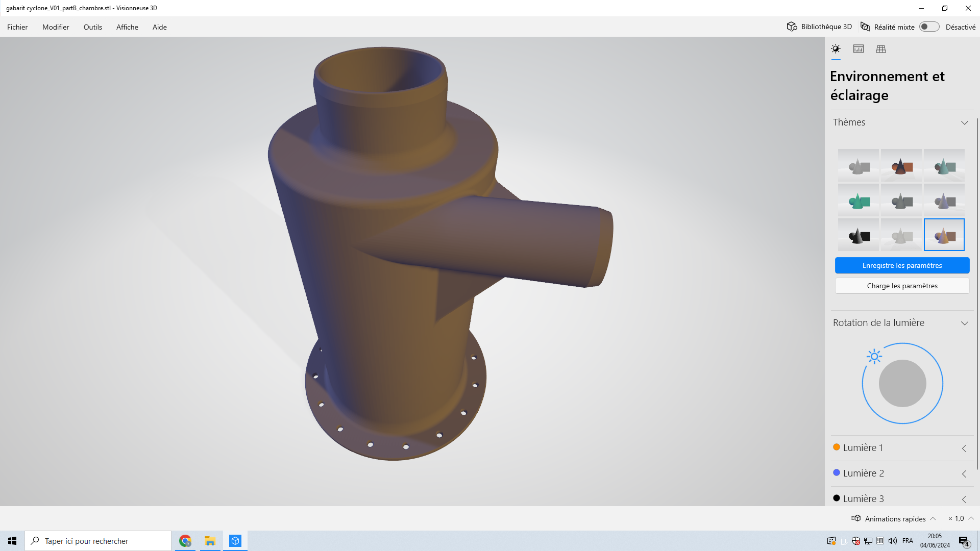Open the Stats and shading panel icon

859,49
